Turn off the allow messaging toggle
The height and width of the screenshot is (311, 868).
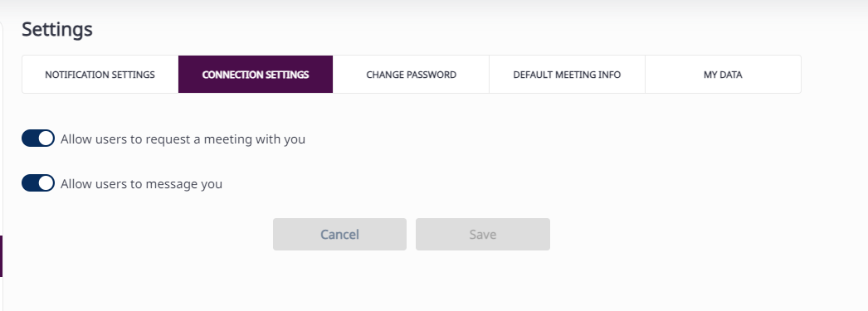coord(38,183)
